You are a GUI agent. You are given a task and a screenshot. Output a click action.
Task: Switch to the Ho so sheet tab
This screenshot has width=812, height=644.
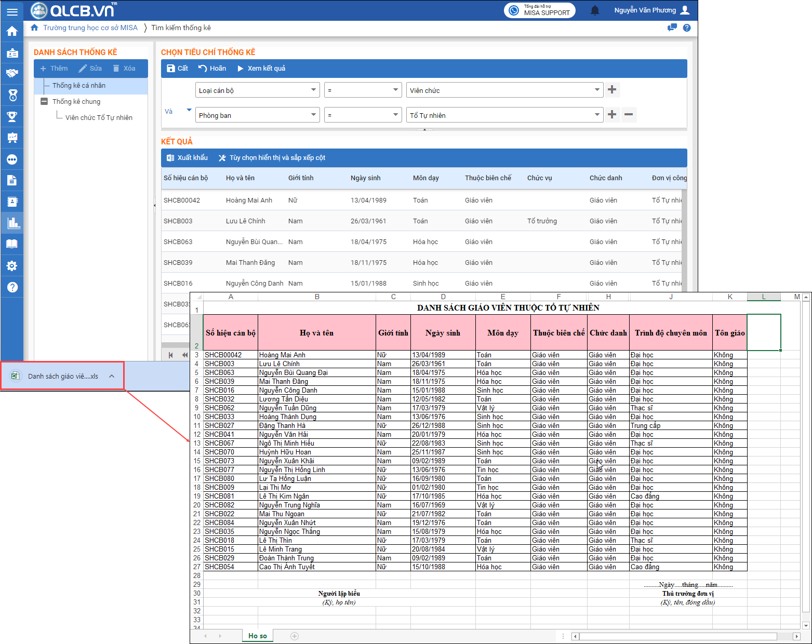[x=257, y=636]
